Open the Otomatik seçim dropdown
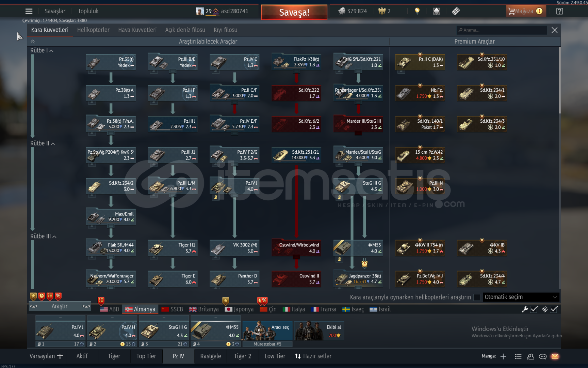588x368 pixels. pyautogui.click(x=521, y=297)
